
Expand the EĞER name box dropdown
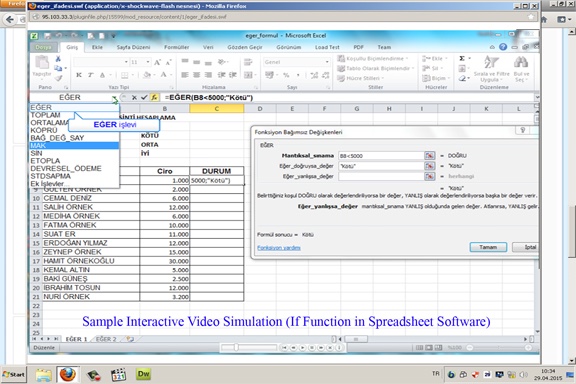tap(115, 98)
